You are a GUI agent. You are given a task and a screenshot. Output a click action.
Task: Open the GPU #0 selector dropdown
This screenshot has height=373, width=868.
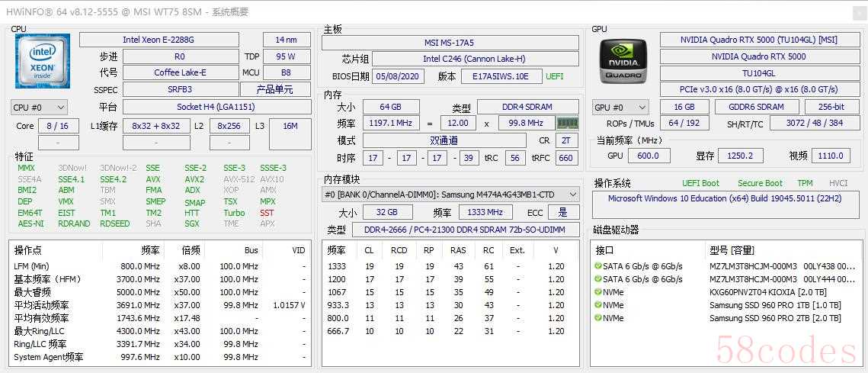point(620,108)
